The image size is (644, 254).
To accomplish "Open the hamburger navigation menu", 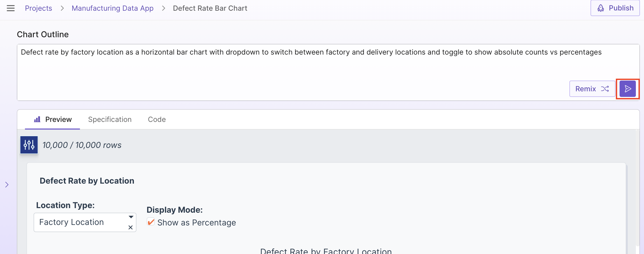I will click(x=11, y=8).
